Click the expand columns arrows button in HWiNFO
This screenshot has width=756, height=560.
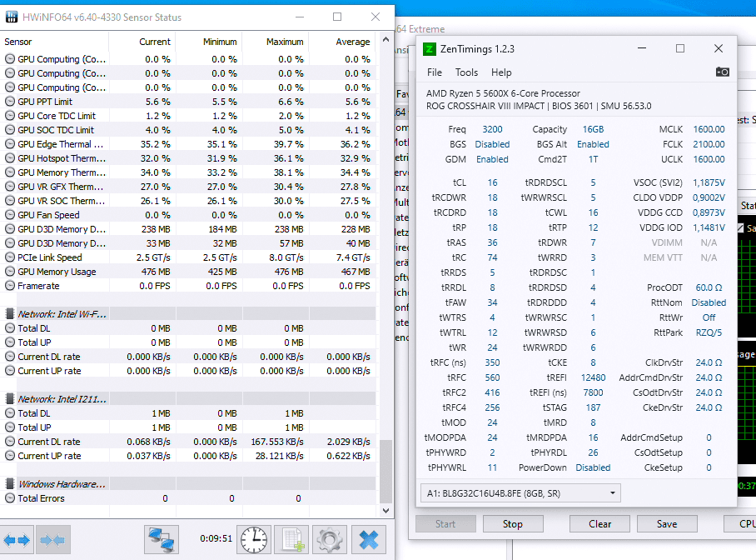17,540
